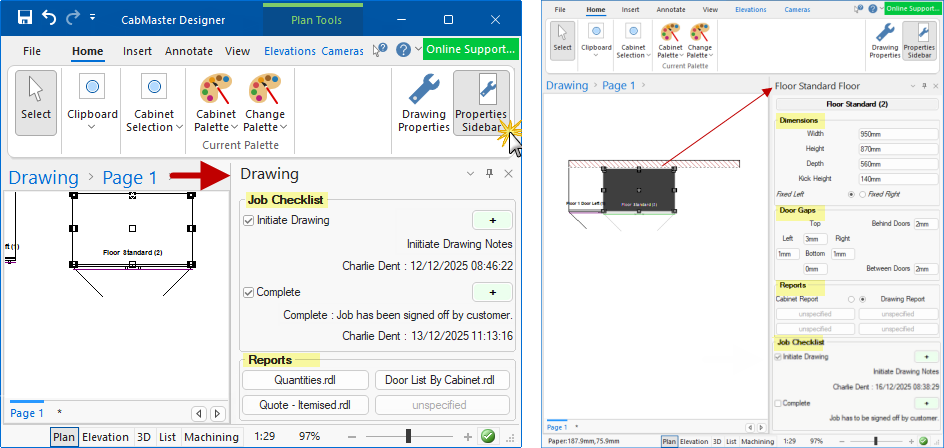Open Help via the blue question mark icon

(x=403, y=50)
